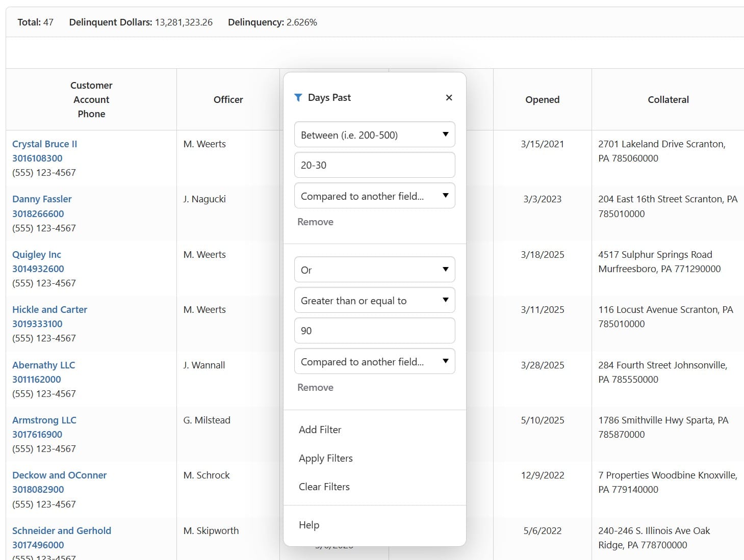This screenshot has height=560, width=744.
Task: Select opened date 12/9/2022
Action: 543,475
